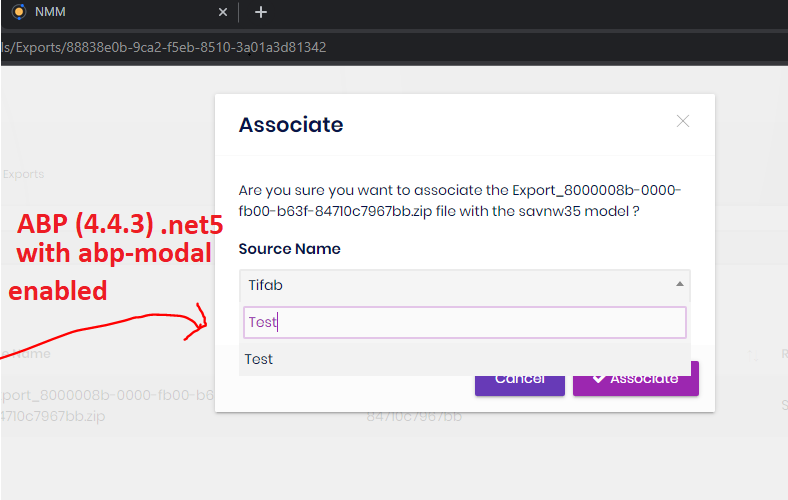
Task: Click the Associate modal title heading
Action: point(290,125)
